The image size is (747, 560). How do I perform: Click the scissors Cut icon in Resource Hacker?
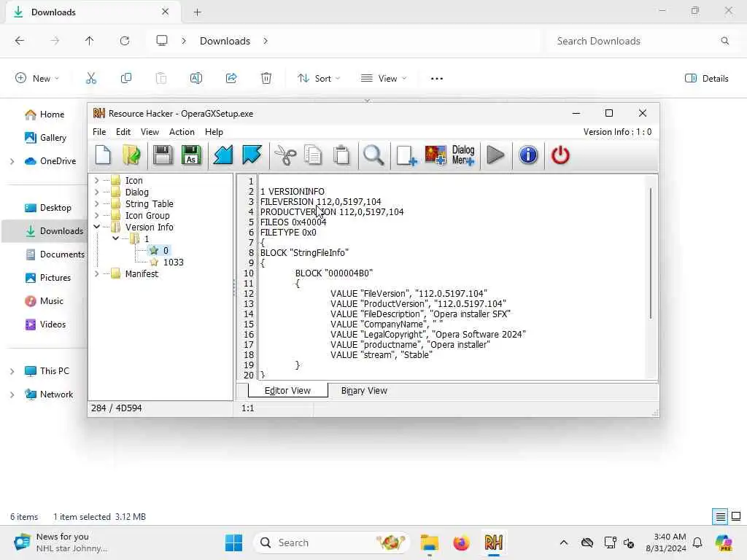click(x=285, y=155)
